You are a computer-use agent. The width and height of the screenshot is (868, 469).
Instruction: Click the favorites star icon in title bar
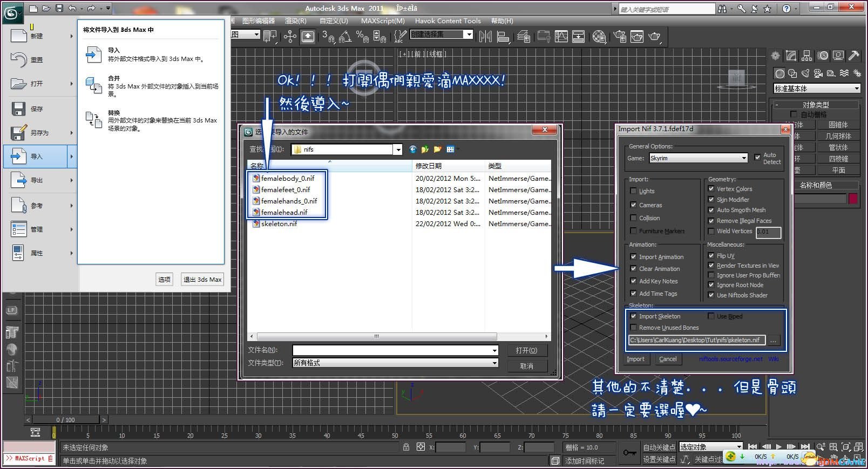click(767, 9)
